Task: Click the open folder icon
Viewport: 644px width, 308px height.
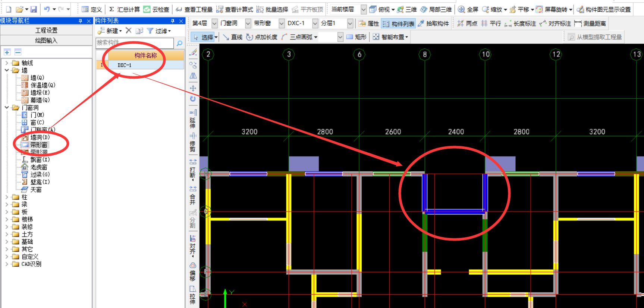Action: [x=19, y=9]
